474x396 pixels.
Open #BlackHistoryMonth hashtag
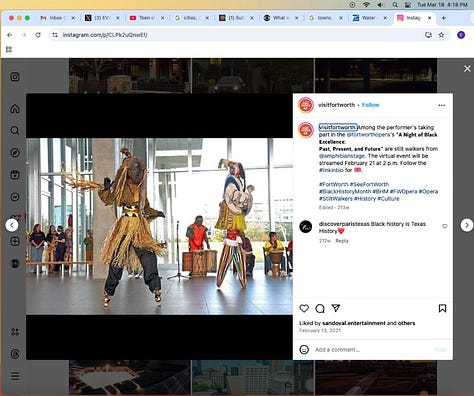345,191
